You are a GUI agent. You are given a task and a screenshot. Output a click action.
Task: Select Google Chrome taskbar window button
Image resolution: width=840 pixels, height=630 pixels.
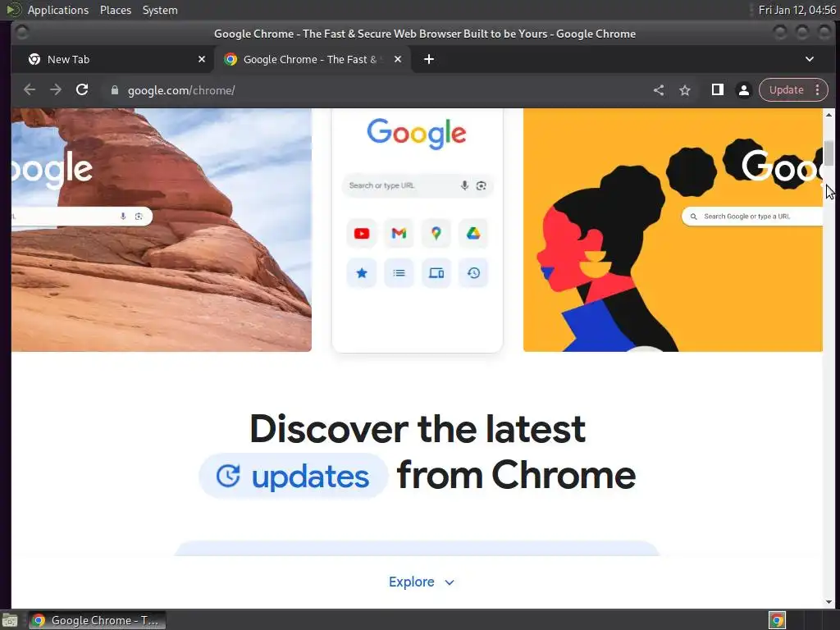(x=97, y=620)
